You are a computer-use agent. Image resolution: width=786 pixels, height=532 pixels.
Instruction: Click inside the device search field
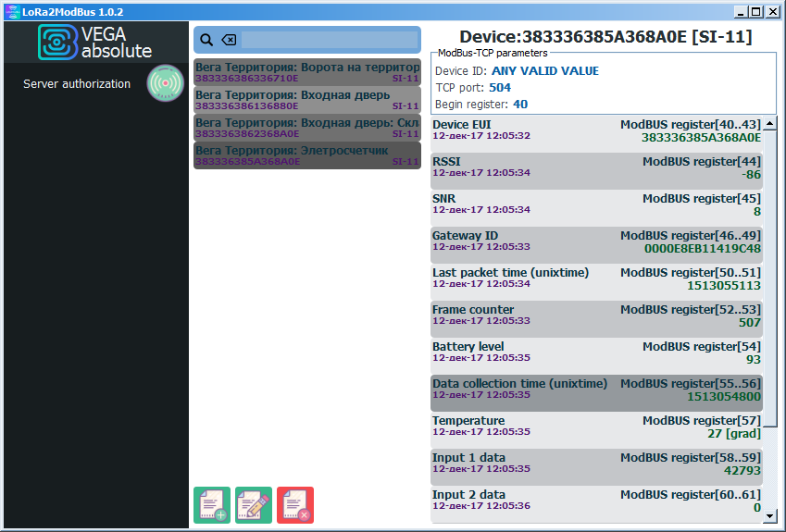[329, 40]
